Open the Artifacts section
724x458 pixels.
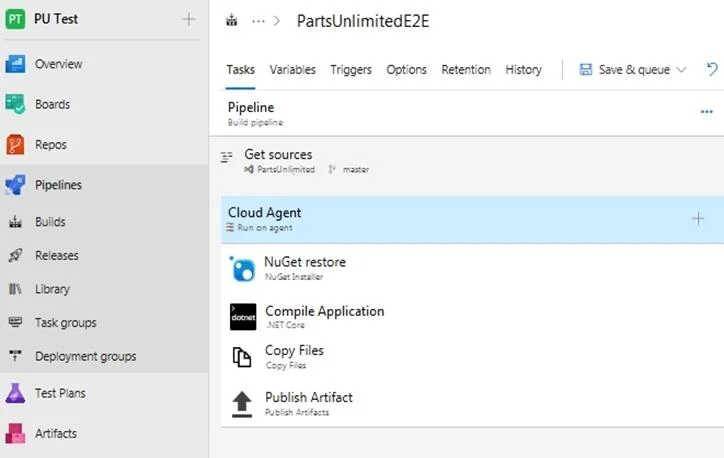pos(56,433)
